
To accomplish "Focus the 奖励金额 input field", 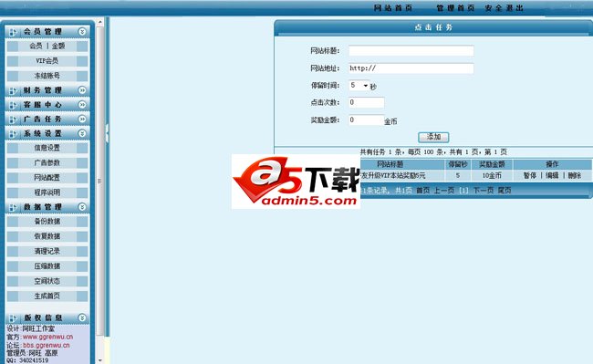I will click(367, 120).
